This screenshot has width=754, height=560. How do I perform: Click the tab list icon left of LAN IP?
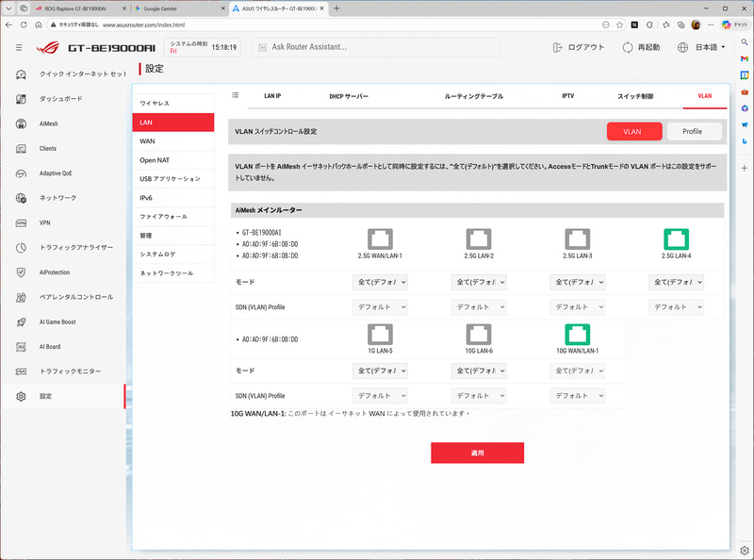coord(235,95)
